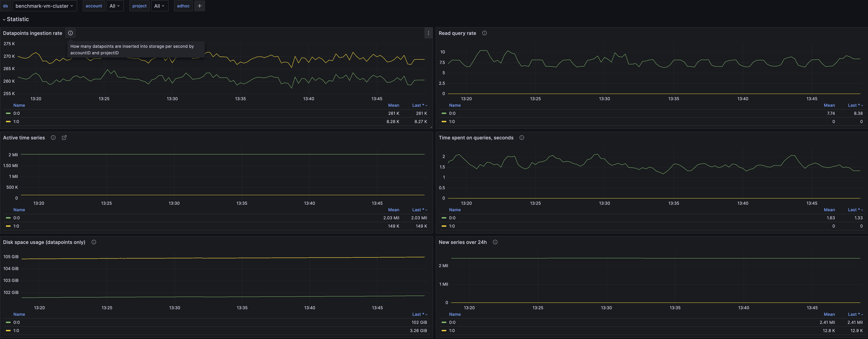Click Active time series panel title

[24, 138]
